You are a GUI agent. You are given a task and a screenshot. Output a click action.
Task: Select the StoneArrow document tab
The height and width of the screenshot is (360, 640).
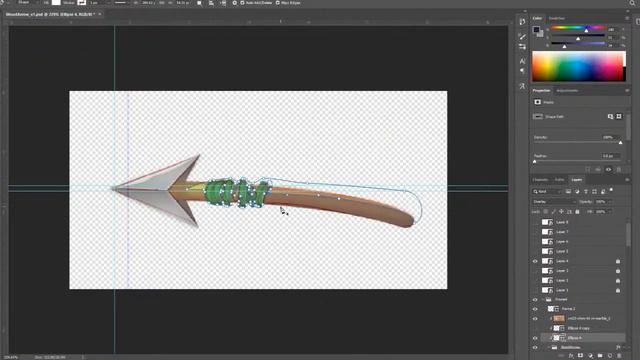click(50, 14)
